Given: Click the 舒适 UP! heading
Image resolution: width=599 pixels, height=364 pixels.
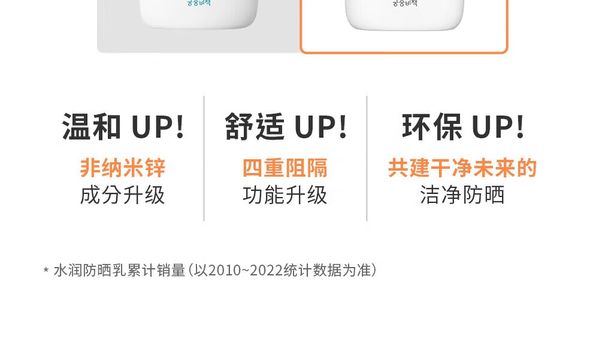Looking at the screenshot, I should pyautogui.click(x=286, y=126).
